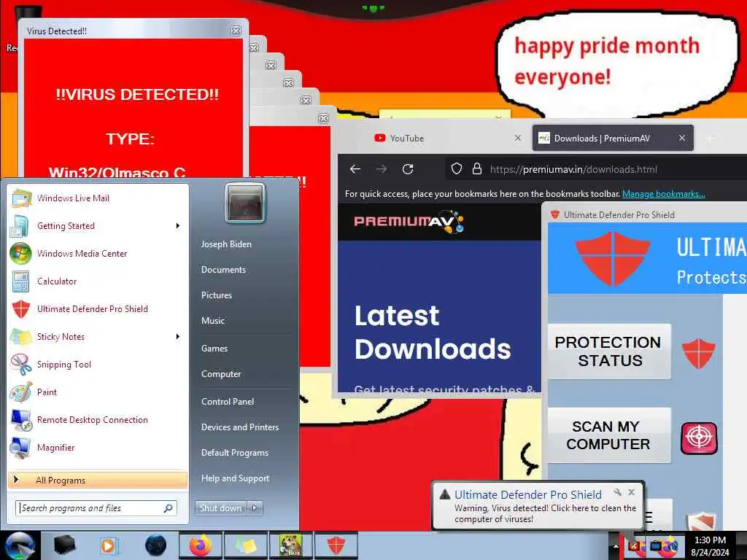This screenshot has width=747, height=560.
Task: Click the Windows Start orb
Action: point(19,545)
